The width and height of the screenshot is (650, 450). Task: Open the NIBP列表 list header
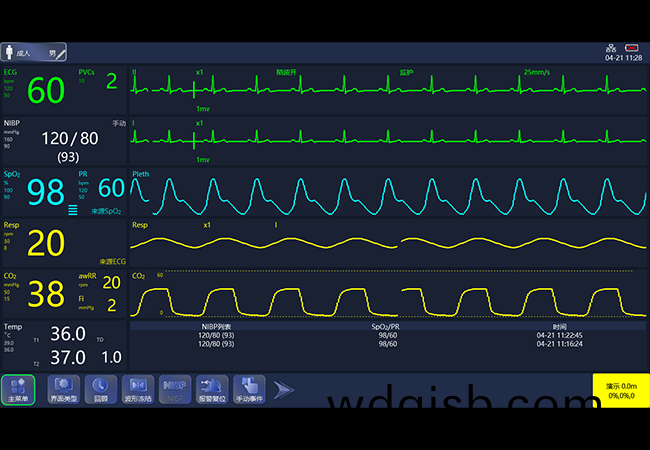(x=216, y=327)
